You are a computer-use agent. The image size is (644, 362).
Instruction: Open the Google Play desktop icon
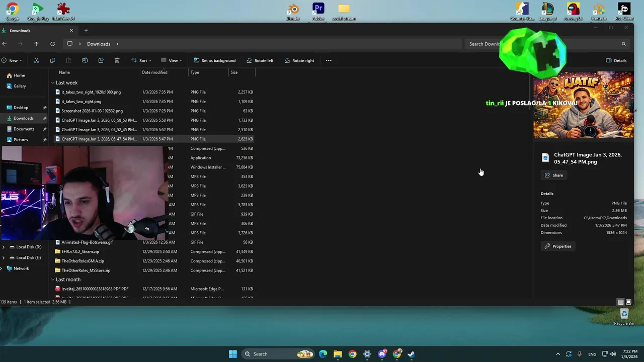click(38, 12)
